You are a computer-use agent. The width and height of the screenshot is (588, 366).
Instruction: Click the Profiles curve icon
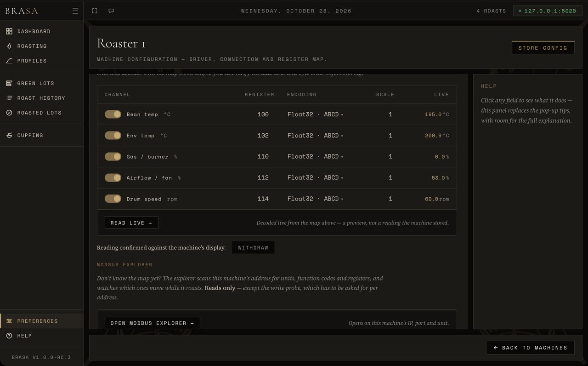click(9, 61)
